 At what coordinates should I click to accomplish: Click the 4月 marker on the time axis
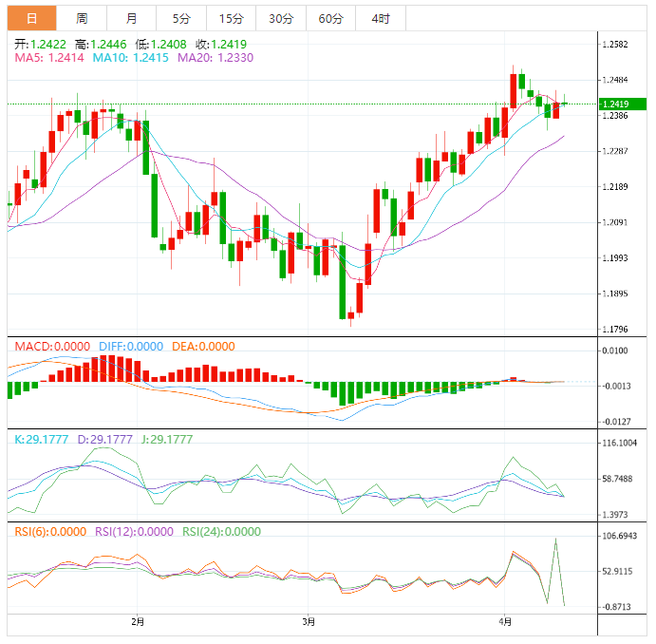click(505, 622)
